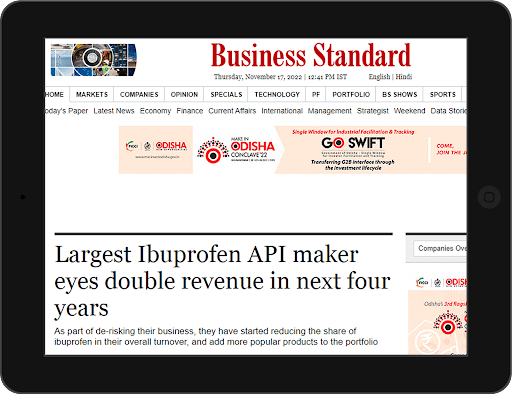Screen dimensions: 512x395
Task: Go to Today's Paper section
Action: [66, 111]
